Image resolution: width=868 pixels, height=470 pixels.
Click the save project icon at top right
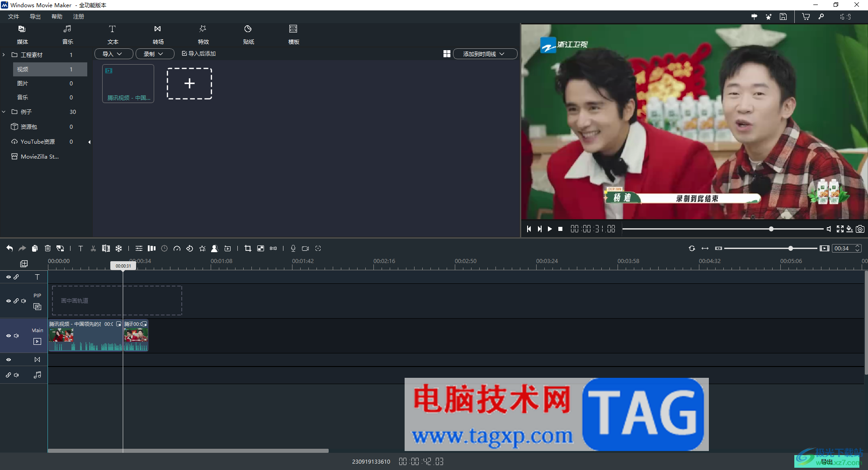(x=783, y=17)
